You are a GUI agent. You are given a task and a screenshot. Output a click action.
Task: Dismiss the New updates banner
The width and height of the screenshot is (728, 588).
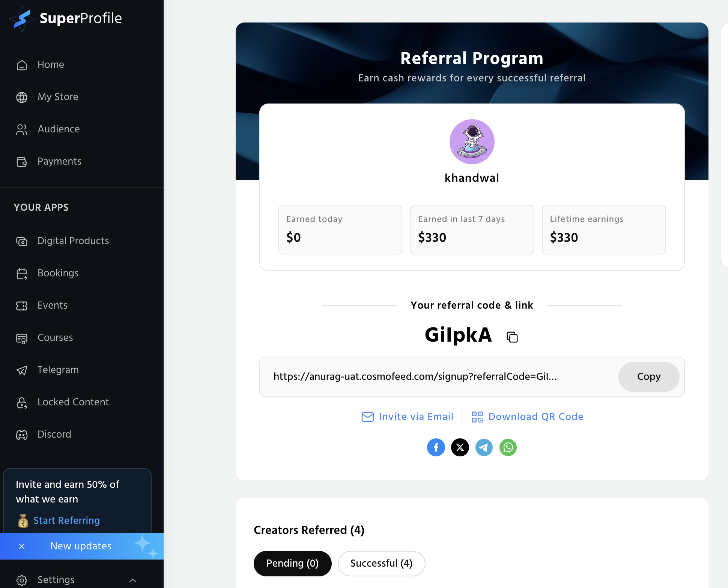[22, 546]
